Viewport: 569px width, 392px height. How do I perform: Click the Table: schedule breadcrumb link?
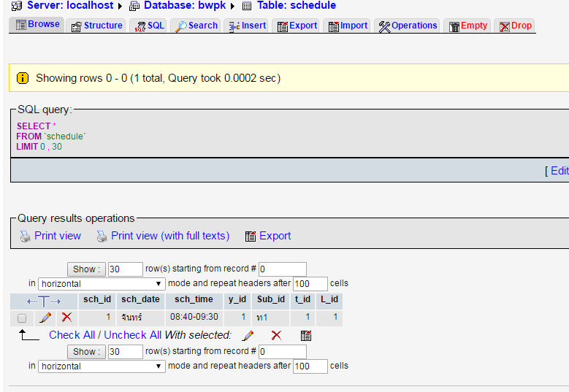[297, 5]
